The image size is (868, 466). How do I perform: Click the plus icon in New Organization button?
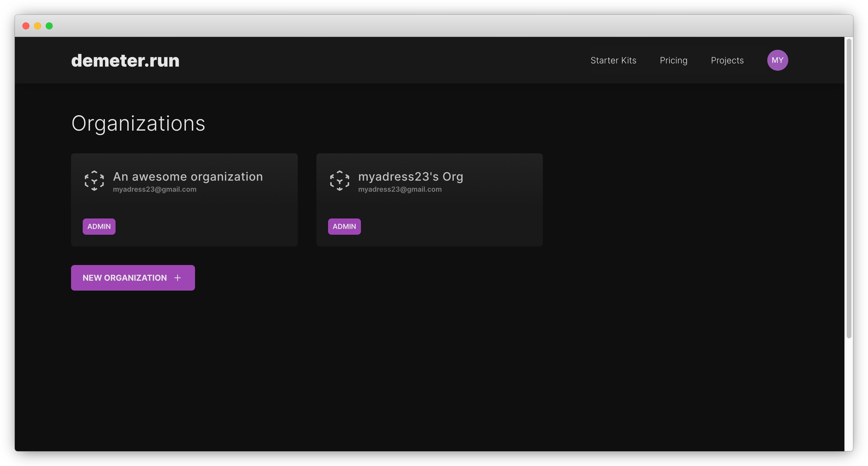point(178,278)
